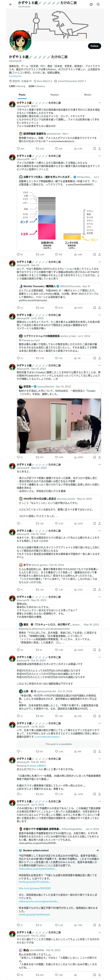
Task: Open the search icon in header
Action: point(98,4)
